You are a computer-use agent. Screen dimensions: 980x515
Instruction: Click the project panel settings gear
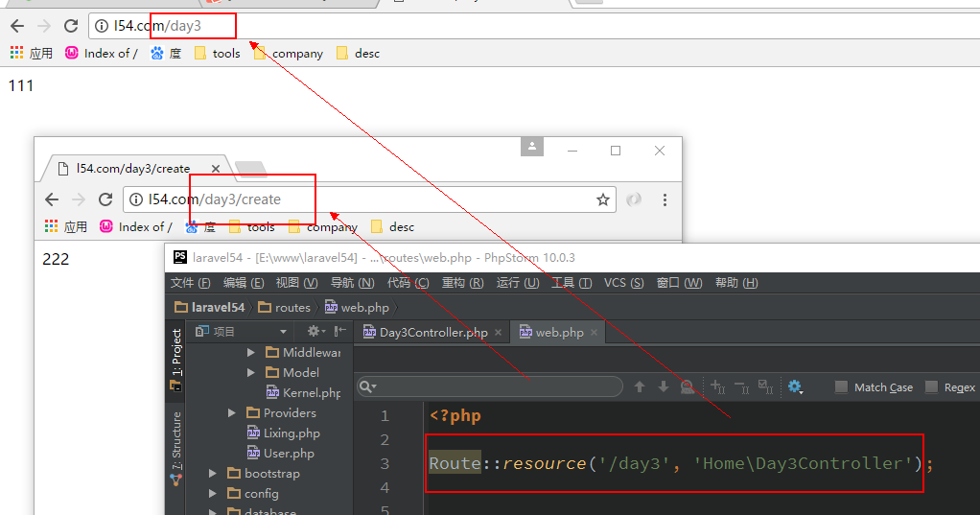(314, 331)
